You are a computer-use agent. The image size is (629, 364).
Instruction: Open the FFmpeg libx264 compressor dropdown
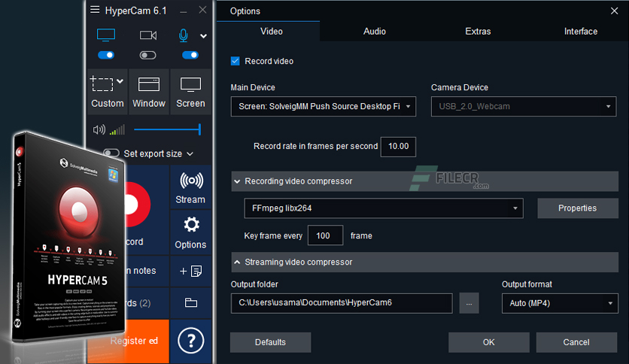pos(384,208)
